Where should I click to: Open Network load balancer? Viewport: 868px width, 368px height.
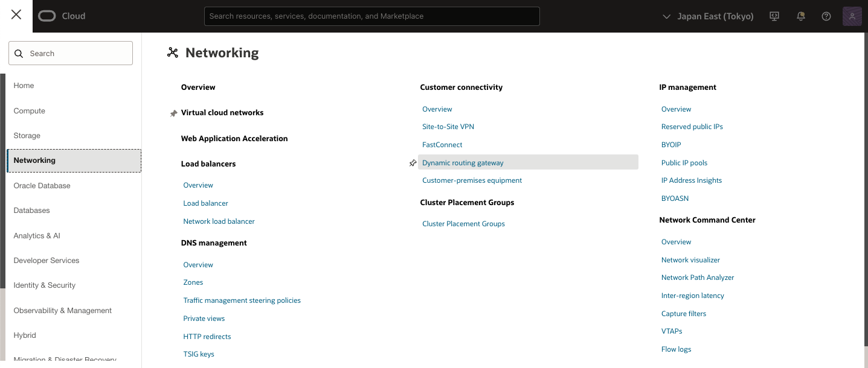pyautogui.click(x=219, y=221)
